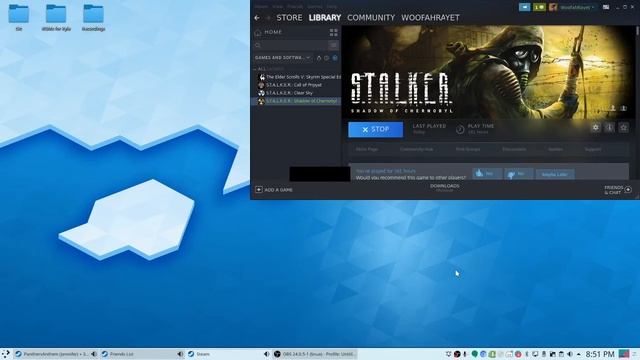Expand the account name dropdown
This screenshot has height=360, width=640.
[577, 7]
